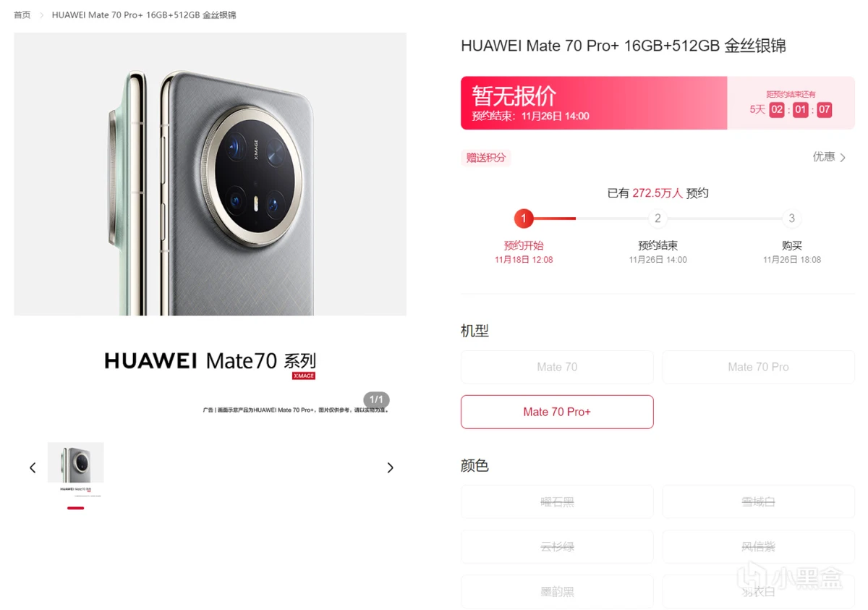The height and width of the screenshot is (610, 868).
Task: Go to 首页 breadcrumb link
Action: (x=22, y=14)
